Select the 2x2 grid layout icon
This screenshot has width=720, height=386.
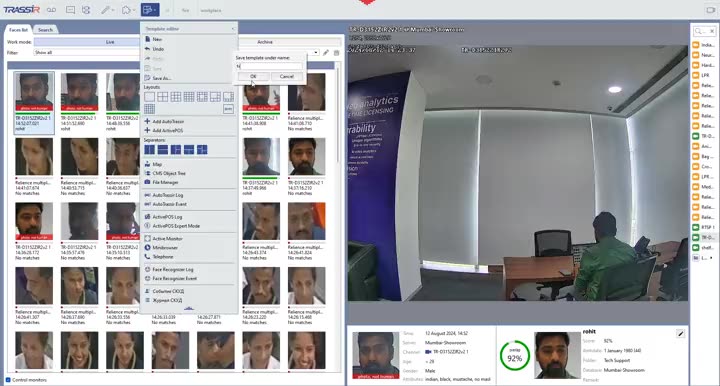[163, 97]
